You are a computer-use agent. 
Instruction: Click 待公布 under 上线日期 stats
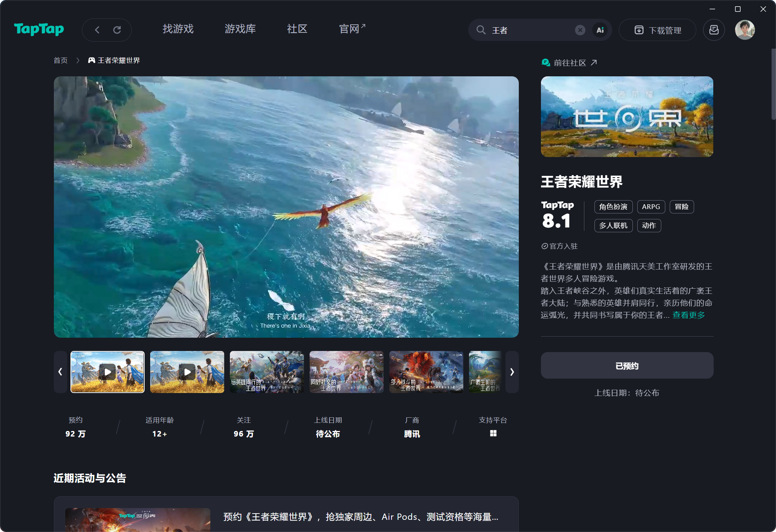tap(328, 434)
